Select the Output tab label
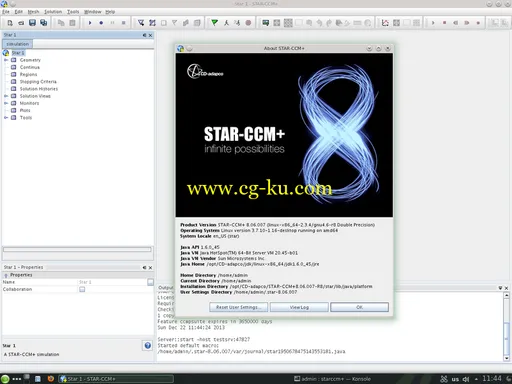The width and height of the screenshot is (512, 384). point(165,287)
